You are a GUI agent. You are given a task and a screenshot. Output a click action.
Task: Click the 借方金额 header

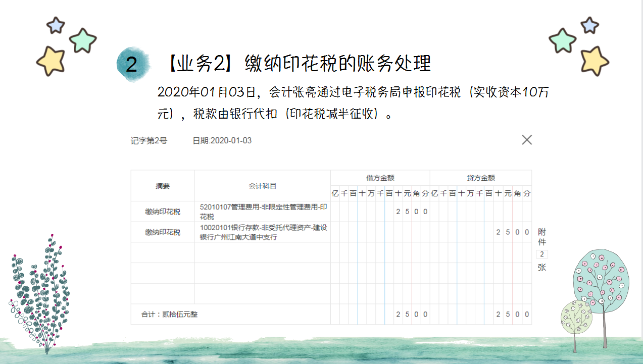click(x=380, y=178)
